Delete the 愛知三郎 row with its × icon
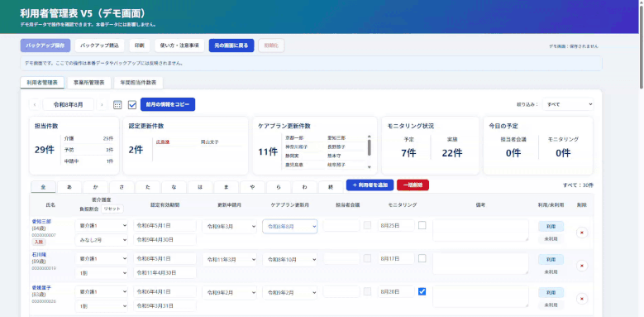644x317 pixels. [581, 233]
